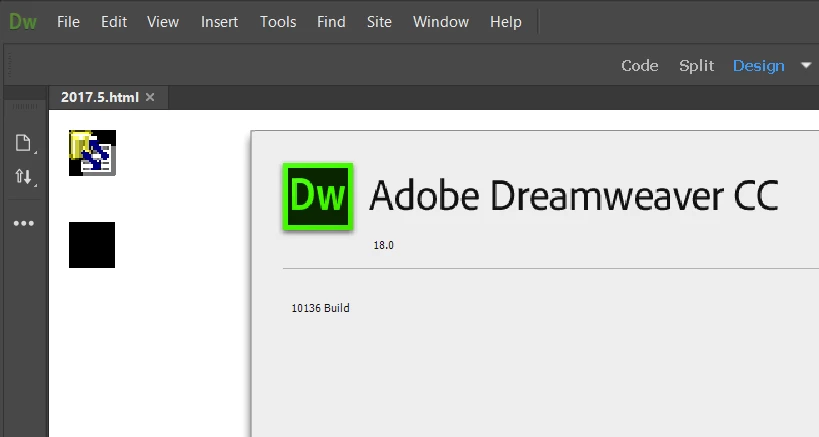
Task: Open the File menu
Action: [x=68, y=21]
